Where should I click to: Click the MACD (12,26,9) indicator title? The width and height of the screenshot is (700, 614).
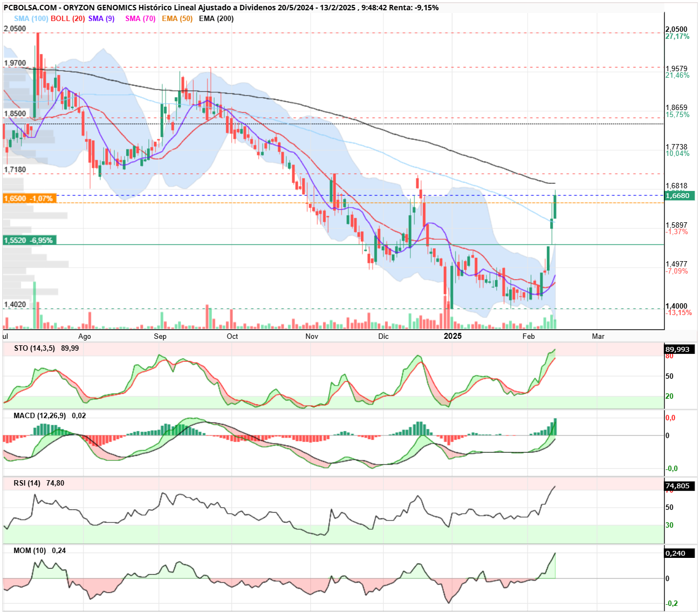[40, 415]
